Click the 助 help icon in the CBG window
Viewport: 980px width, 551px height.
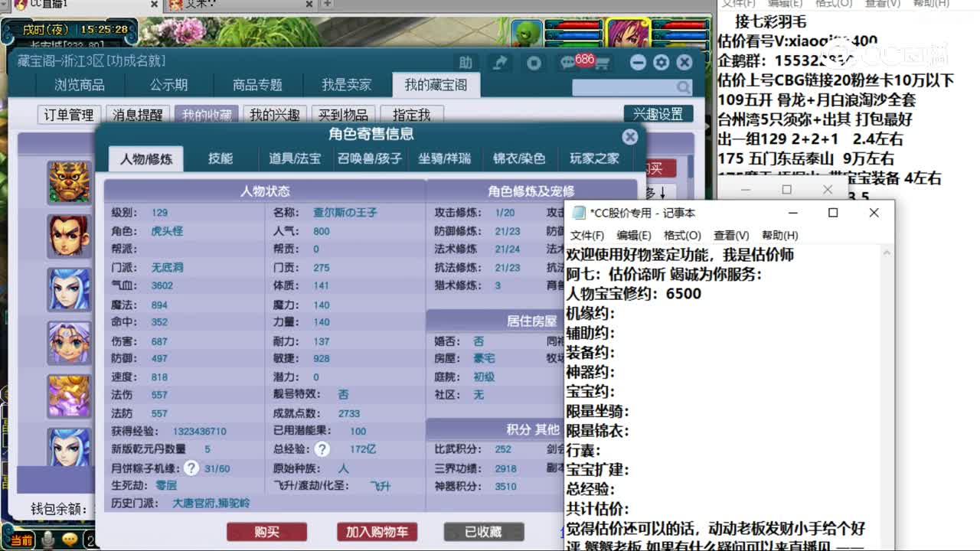[x=465, y=64]
